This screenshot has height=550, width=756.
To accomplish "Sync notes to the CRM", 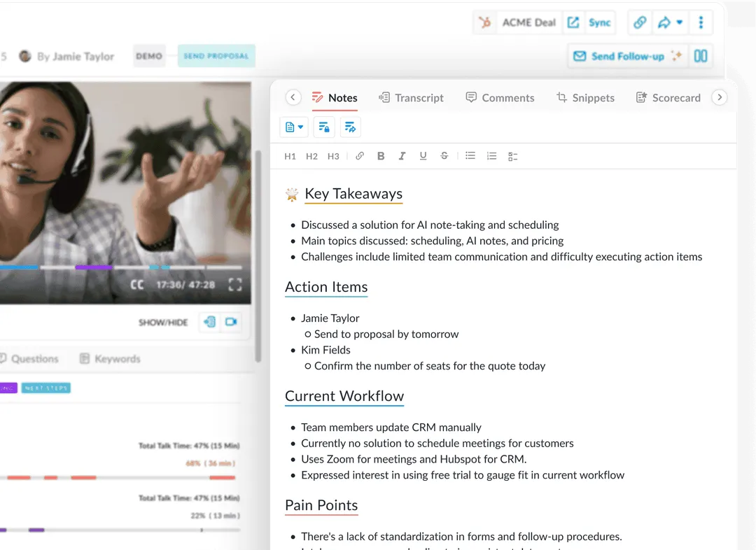I will point(599,22).
